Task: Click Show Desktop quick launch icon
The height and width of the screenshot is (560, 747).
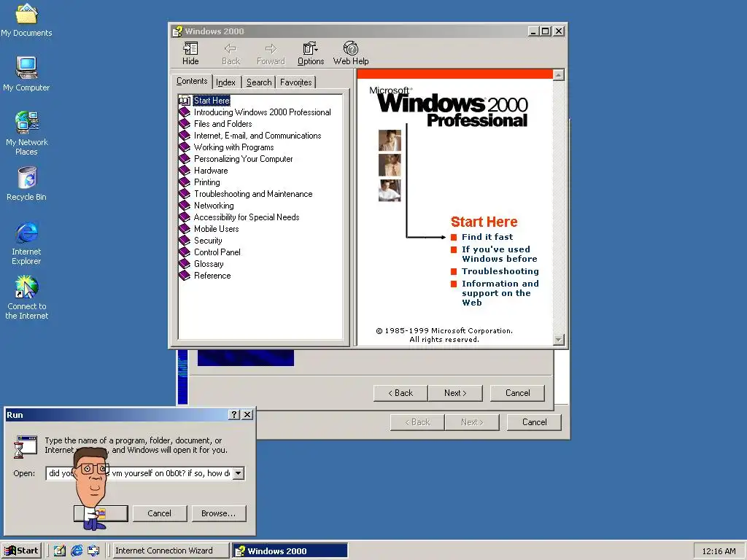Action: [x=60, y=551]
